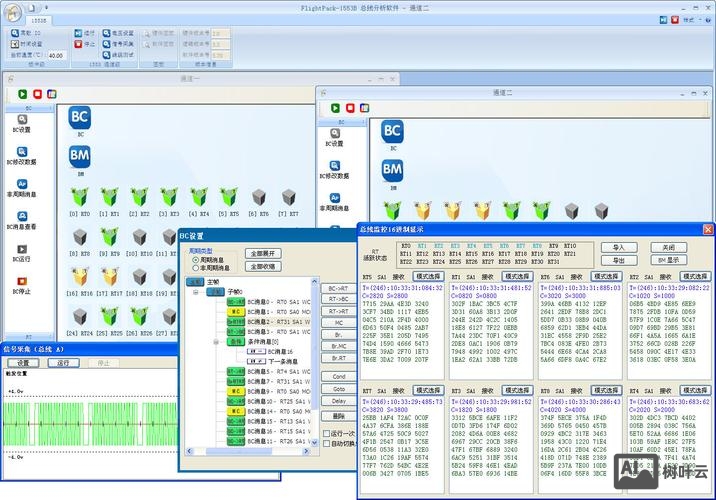Collapse the 条件消息 tree node
The width and height of the screenshot is (716, 500).
click(216, 341)
